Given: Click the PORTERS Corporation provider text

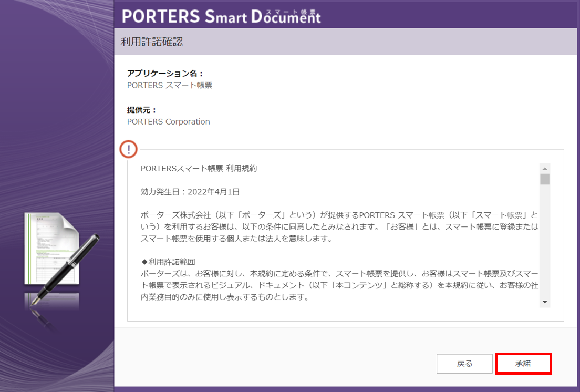Looking at the screenshot, I should coord(168,122).
